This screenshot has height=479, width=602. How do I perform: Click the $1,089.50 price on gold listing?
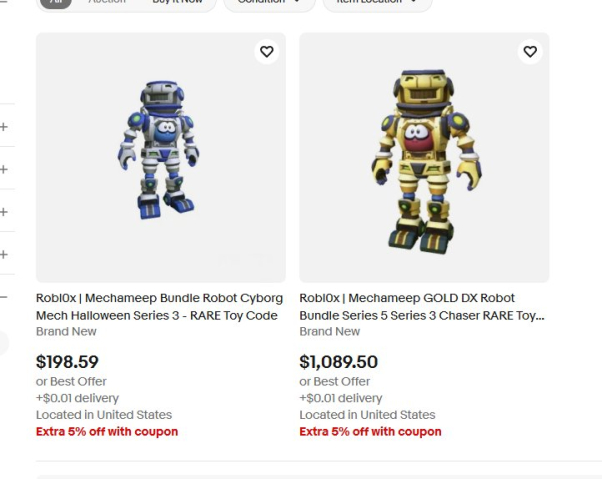pos(339,362)
